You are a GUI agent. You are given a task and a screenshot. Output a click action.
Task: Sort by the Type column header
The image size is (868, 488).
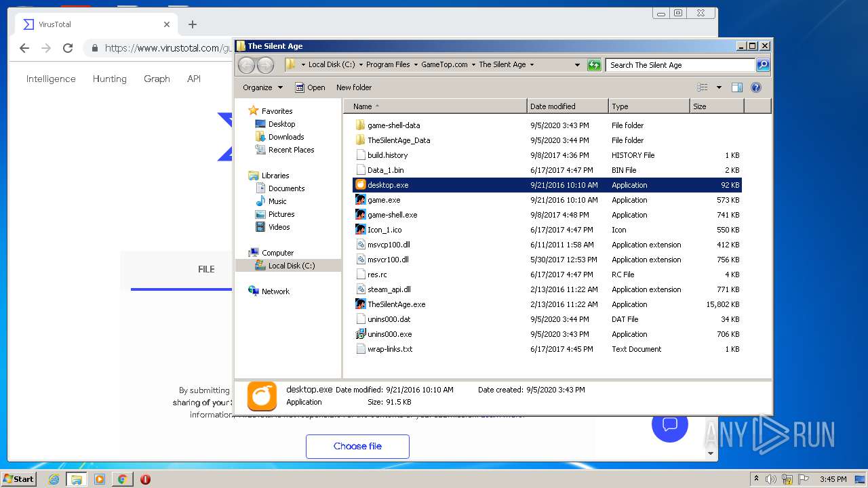(x=649, y=106)
